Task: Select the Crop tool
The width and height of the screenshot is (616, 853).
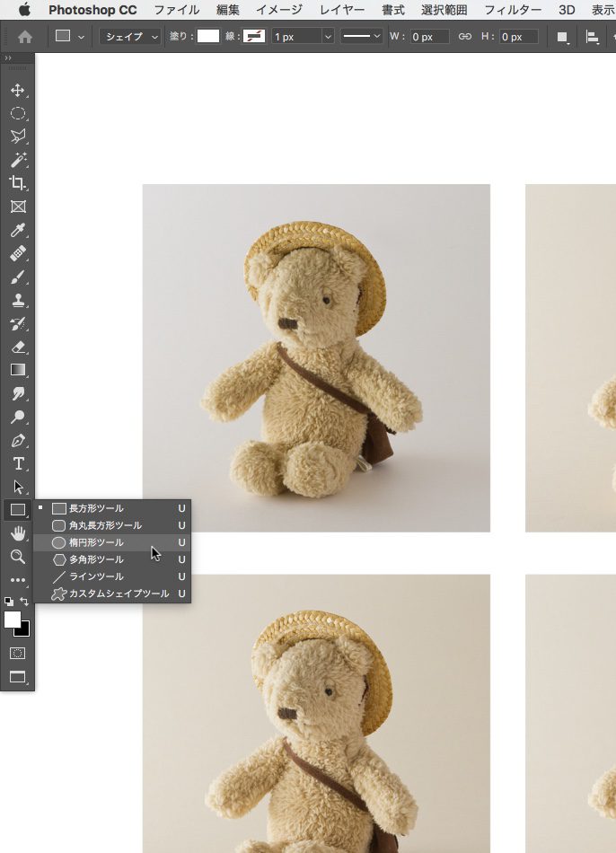Action: click(17, 183)
